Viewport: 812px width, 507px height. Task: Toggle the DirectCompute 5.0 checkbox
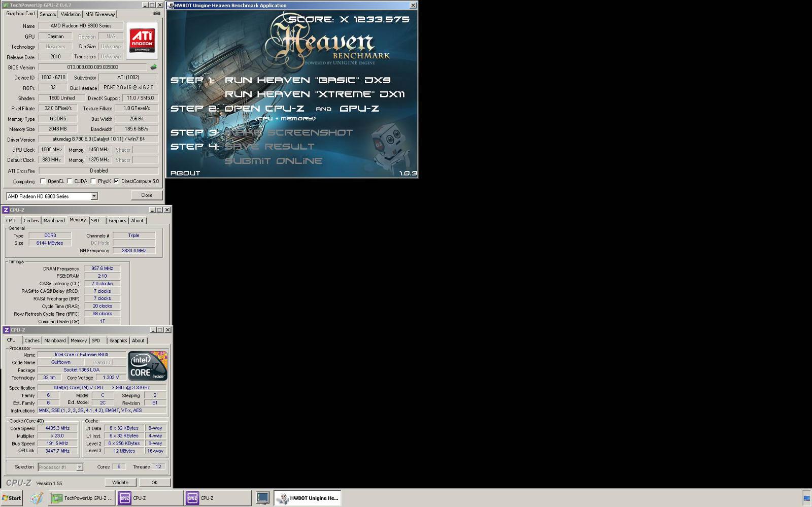(x=116, y=181)
